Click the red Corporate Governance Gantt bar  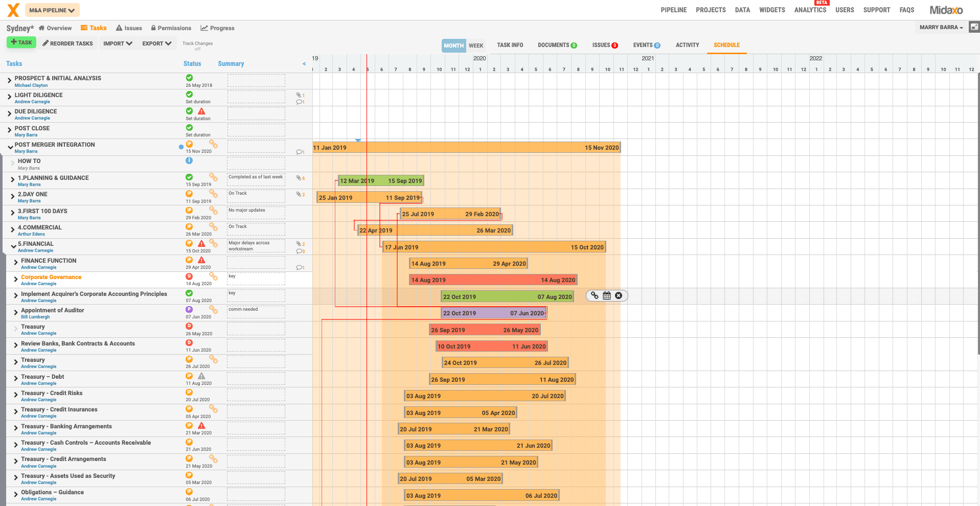tap(493, 280)
